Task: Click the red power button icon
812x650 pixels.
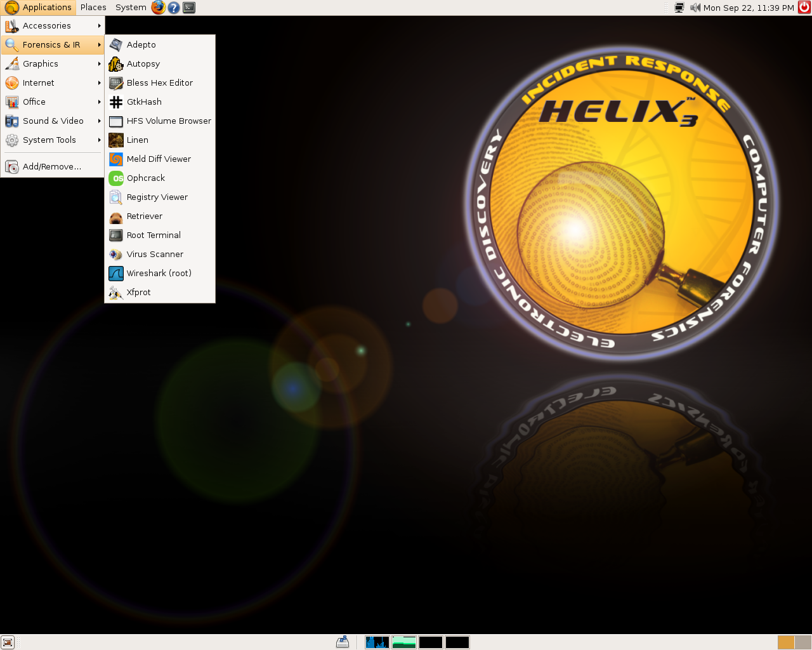Action: 804,8
